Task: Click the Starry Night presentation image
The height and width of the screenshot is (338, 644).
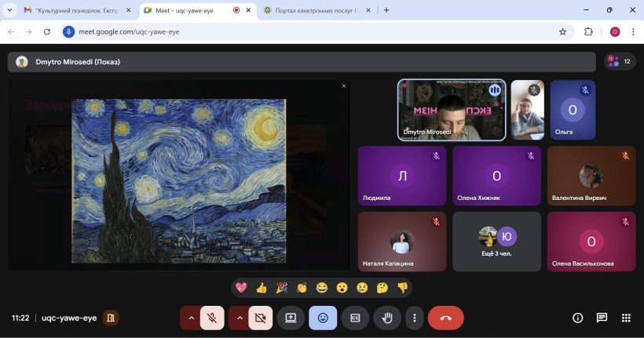Action: click(x=179, y=180)
